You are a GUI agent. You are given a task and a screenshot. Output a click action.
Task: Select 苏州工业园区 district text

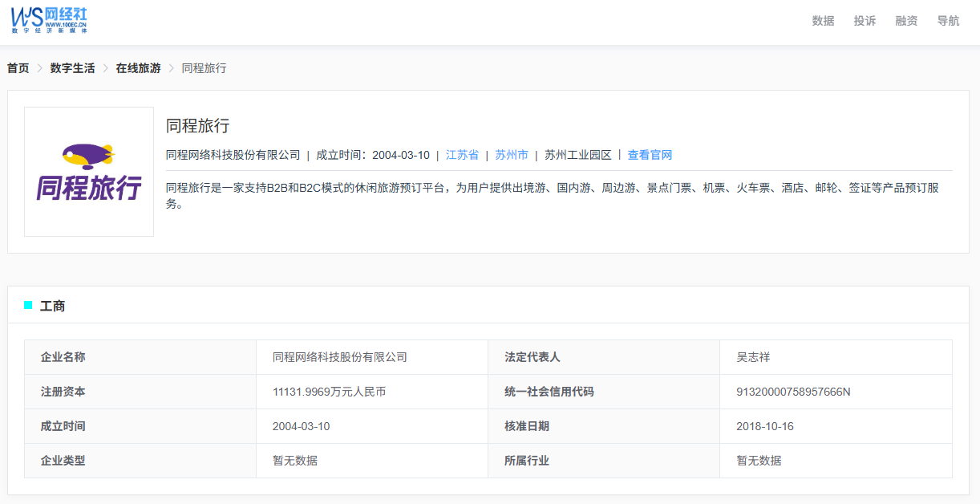pyautogui.click(x=578, y=155)
